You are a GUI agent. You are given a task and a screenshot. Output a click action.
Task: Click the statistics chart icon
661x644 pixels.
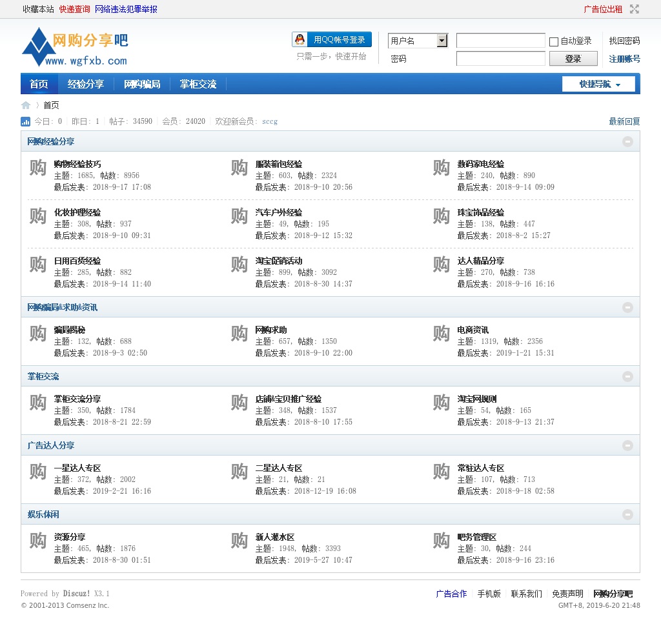coord(25,122)
